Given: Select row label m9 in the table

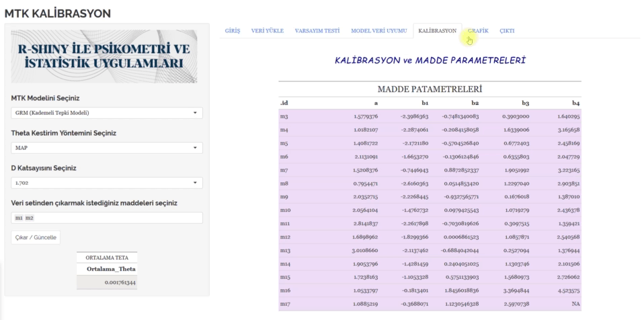Looking at the screenshot, I should click(x=284, y=197).
